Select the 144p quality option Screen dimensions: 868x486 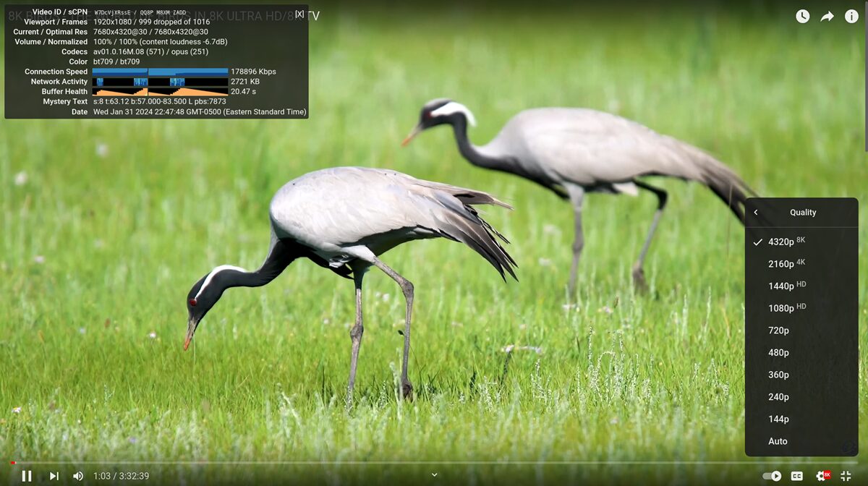click(801, 419)
